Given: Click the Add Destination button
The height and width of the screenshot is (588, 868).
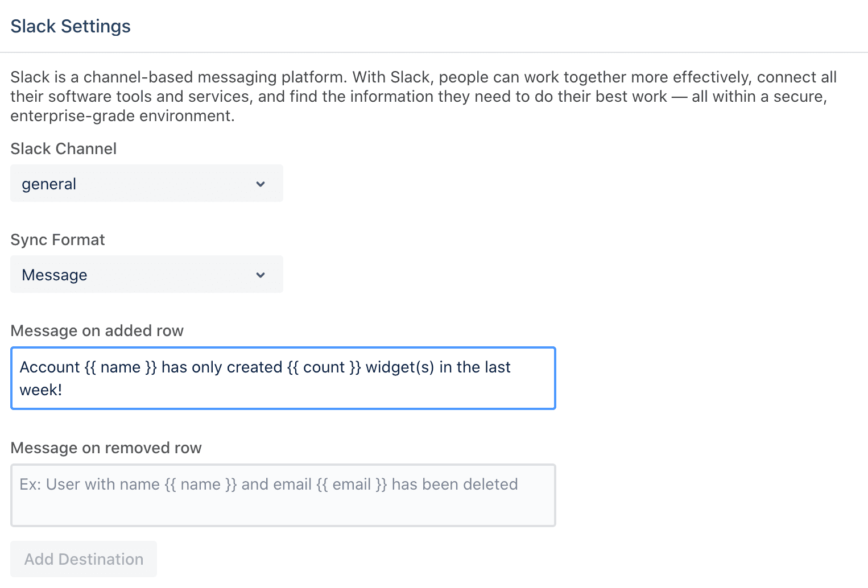Looking at the screenshot, I should tap(83, 559).
